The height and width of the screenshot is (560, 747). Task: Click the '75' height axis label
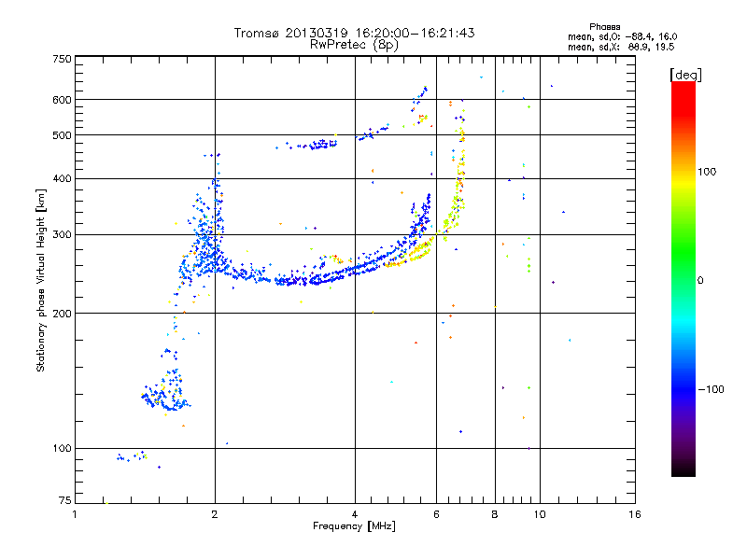click(x=65, y=500)
